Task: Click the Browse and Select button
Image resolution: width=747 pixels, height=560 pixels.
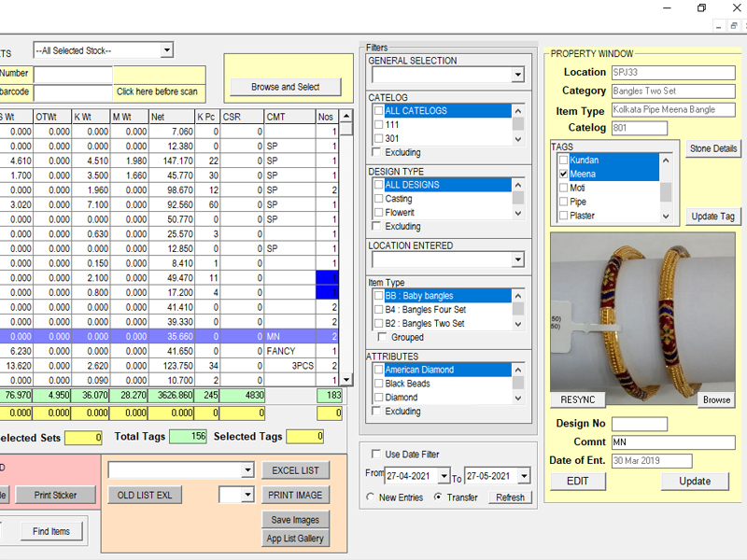Action: (286, 87)
